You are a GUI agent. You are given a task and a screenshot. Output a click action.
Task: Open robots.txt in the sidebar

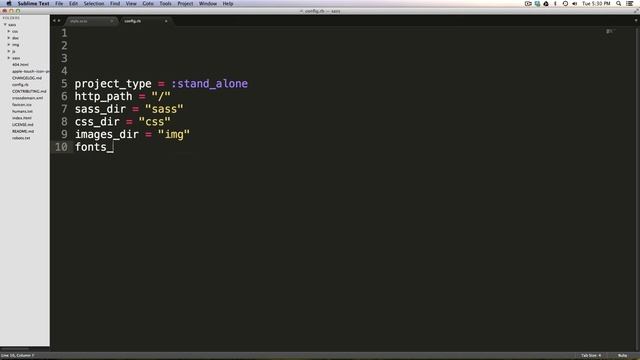(x=21, y=138)
